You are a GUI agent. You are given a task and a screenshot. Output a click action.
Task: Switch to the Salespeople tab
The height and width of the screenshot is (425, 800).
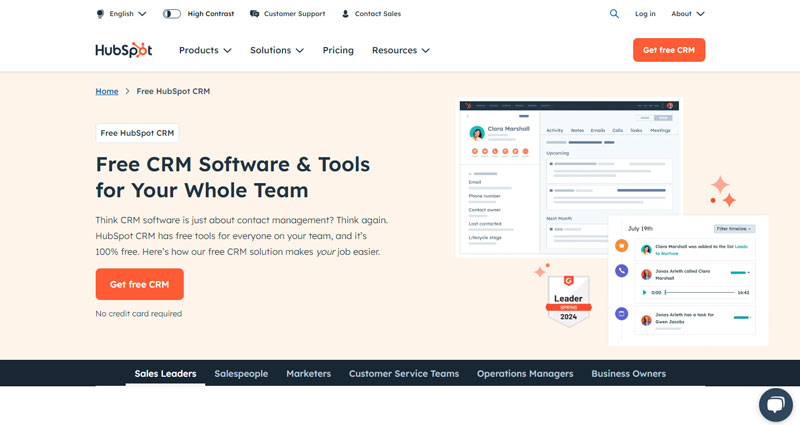click(x=241, y=373)
